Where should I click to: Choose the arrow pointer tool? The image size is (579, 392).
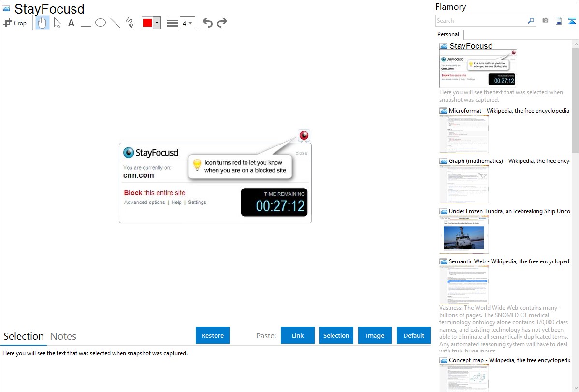(x=57, y=23)
